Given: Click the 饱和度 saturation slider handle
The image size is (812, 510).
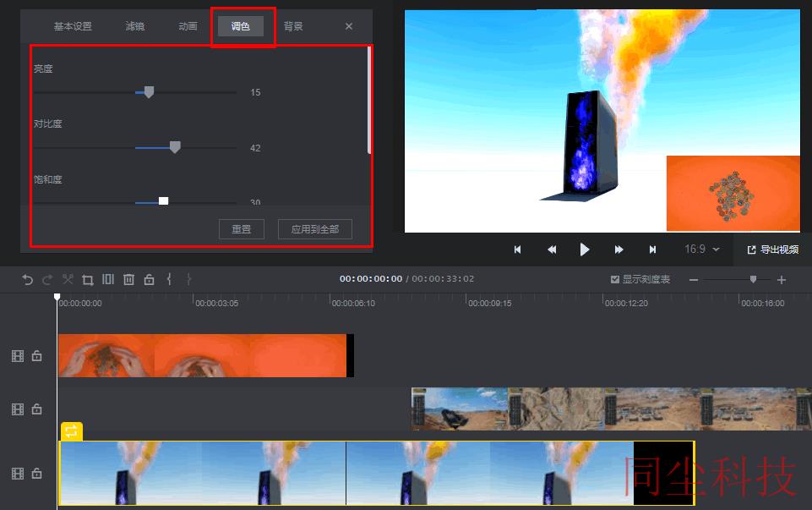Looking at the screenshot, I should pos(163,201).
